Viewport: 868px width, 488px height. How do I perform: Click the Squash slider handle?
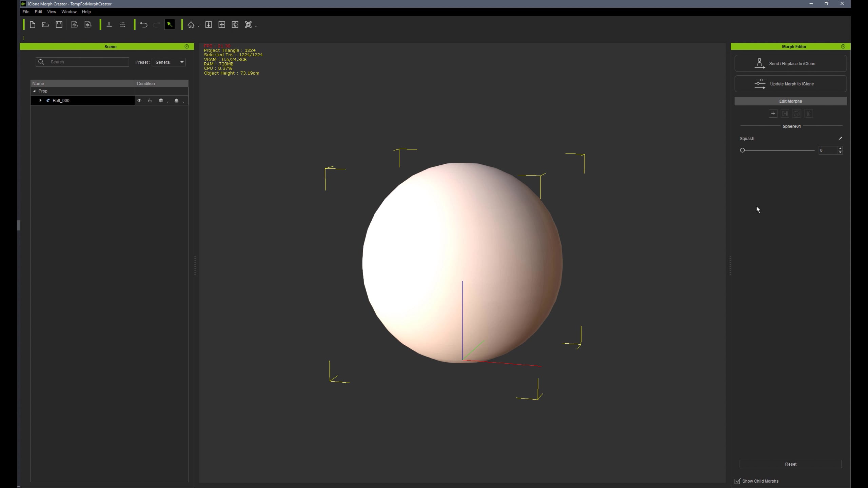click(742, 150)
